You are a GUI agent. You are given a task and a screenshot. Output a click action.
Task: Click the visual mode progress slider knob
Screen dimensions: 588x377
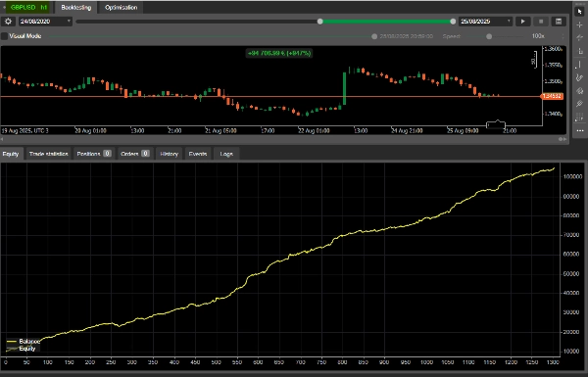point(374,36)
